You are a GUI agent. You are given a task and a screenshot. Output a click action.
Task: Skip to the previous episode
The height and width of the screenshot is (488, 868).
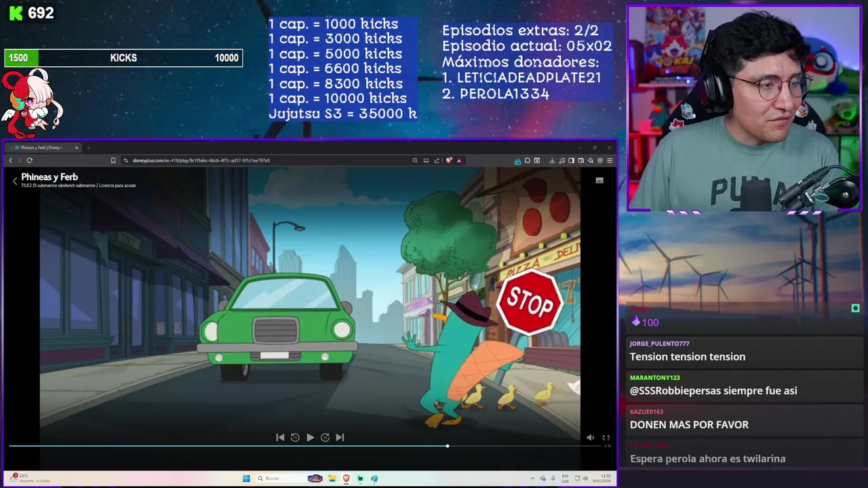[280, 437]
